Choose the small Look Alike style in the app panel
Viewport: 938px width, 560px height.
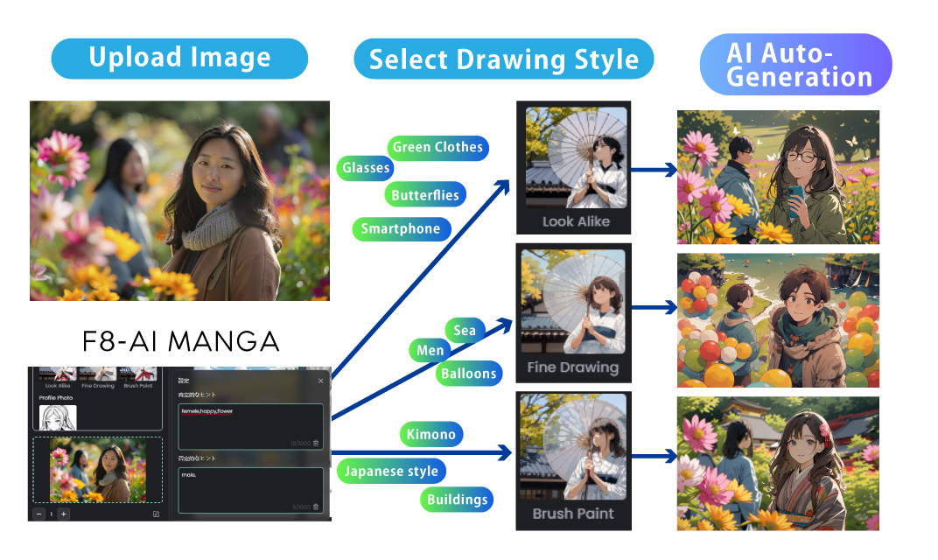[58, 378]
